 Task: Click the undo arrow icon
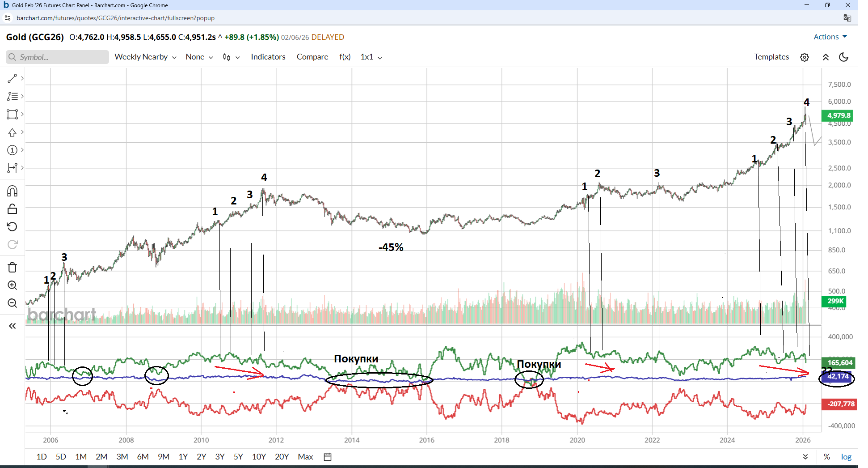click(x=12, y=227)
